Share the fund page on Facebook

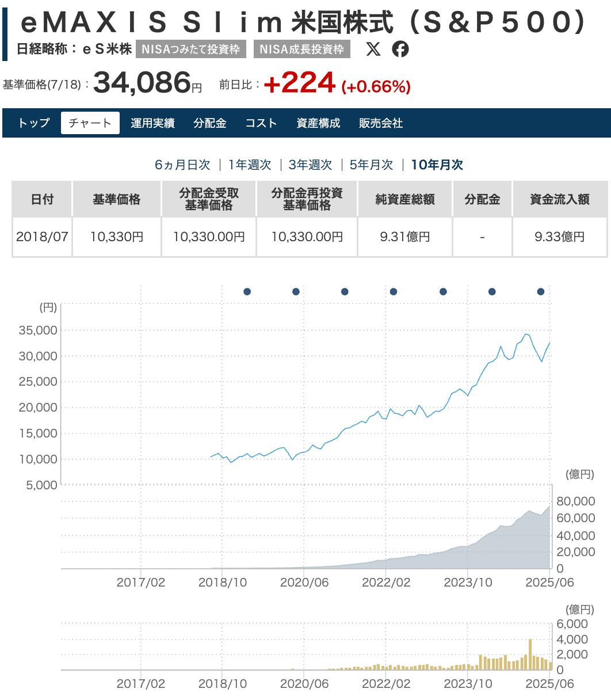point(400,50)
